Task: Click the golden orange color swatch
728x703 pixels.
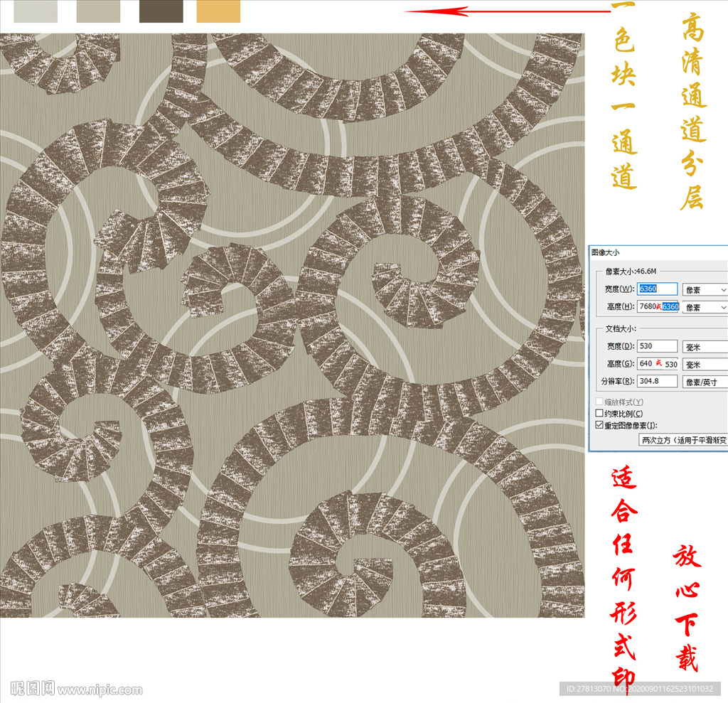Action: tap(218, 11)
